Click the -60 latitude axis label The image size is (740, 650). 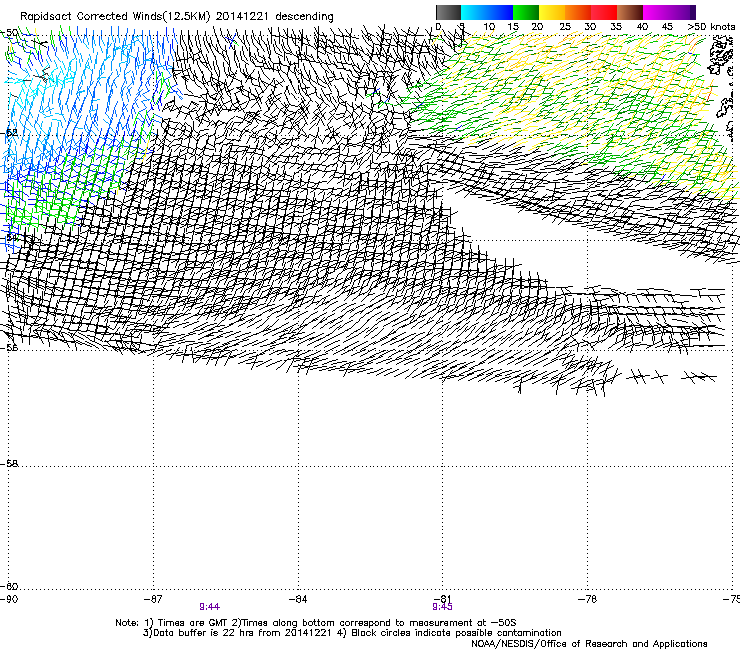[x=9, y=587]
